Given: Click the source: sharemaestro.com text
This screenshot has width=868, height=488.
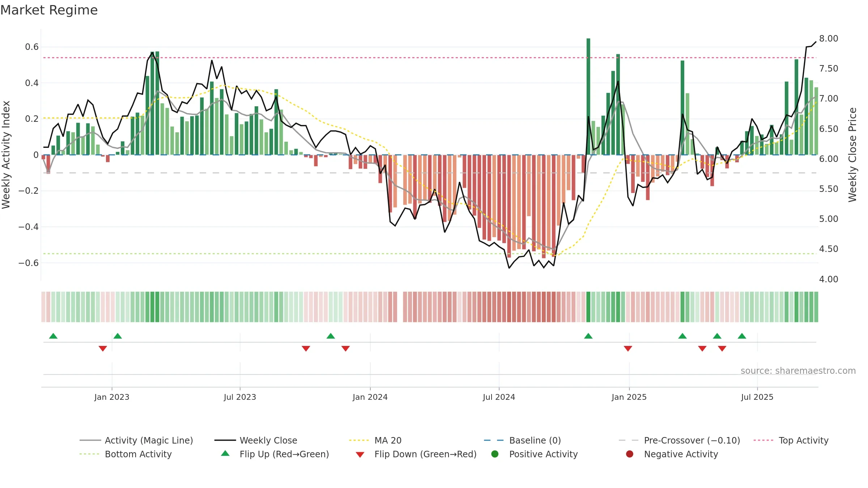Looking at the screenshot, I should point(798,371).
